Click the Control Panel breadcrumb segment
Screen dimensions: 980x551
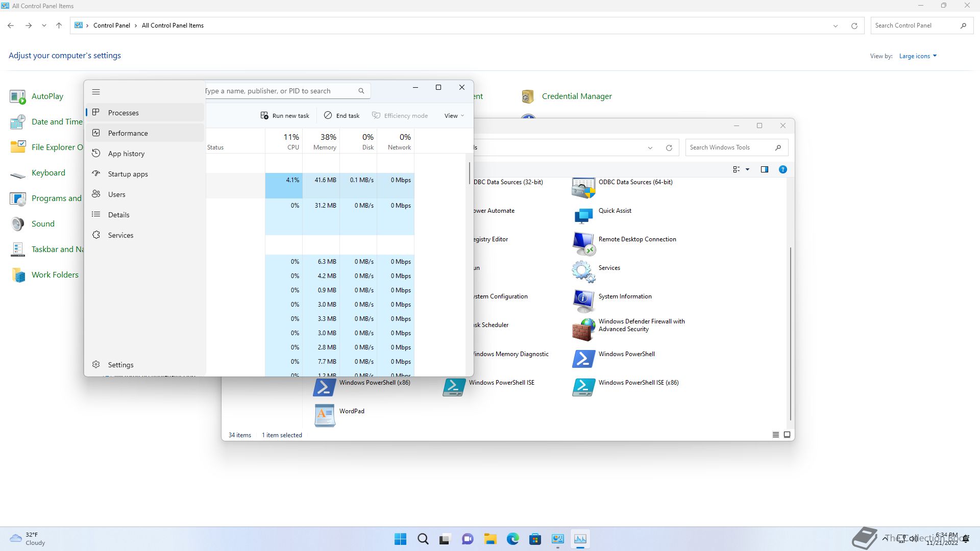(x=111, y=26)
